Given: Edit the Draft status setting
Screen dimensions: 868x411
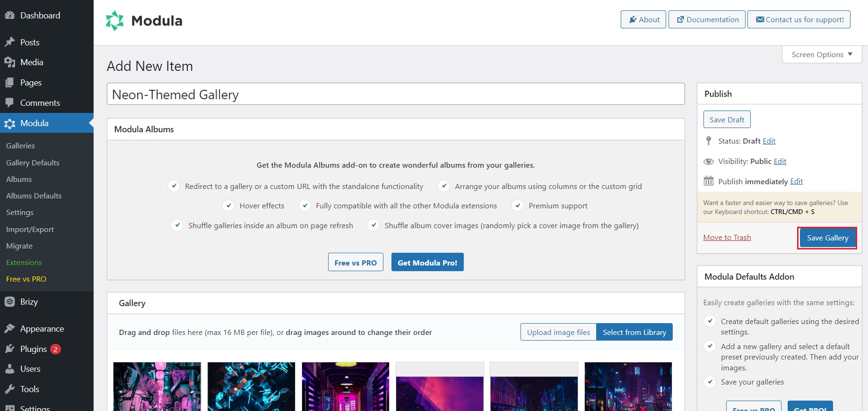Looking at the screenshot, I should point(769,141).
